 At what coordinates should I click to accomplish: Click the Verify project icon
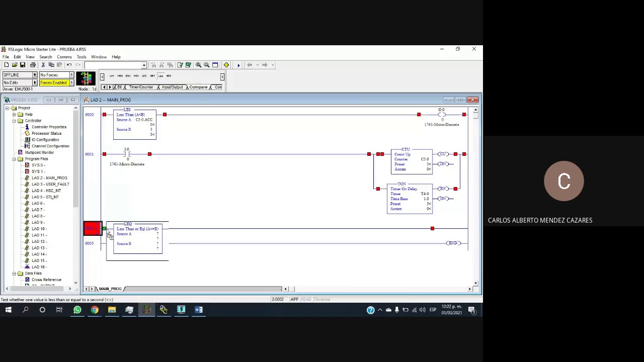[188, 65]
